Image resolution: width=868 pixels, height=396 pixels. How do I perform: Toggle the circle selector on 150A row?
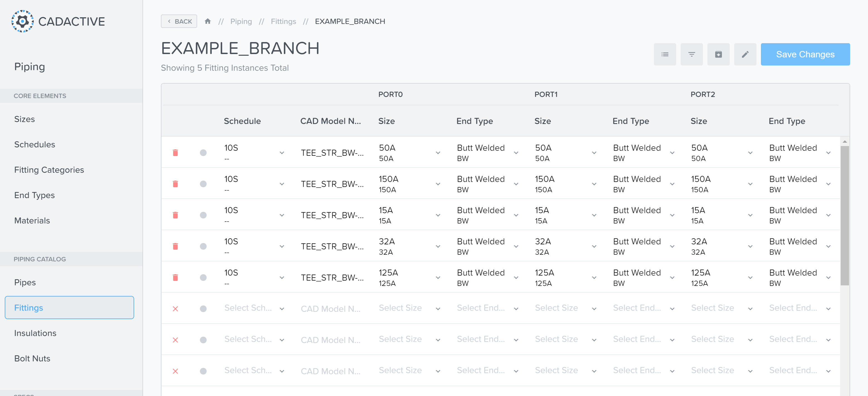tap(203, 184)
